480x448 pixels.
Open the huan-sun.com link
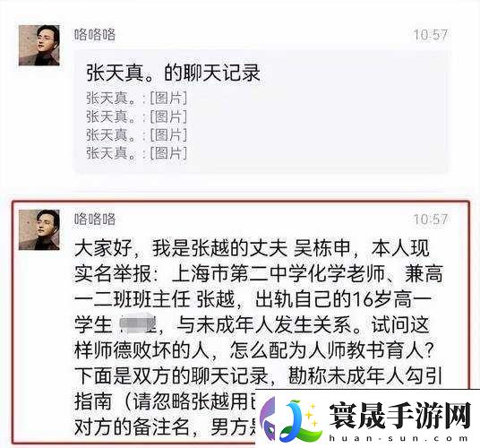tap(398, 438)
